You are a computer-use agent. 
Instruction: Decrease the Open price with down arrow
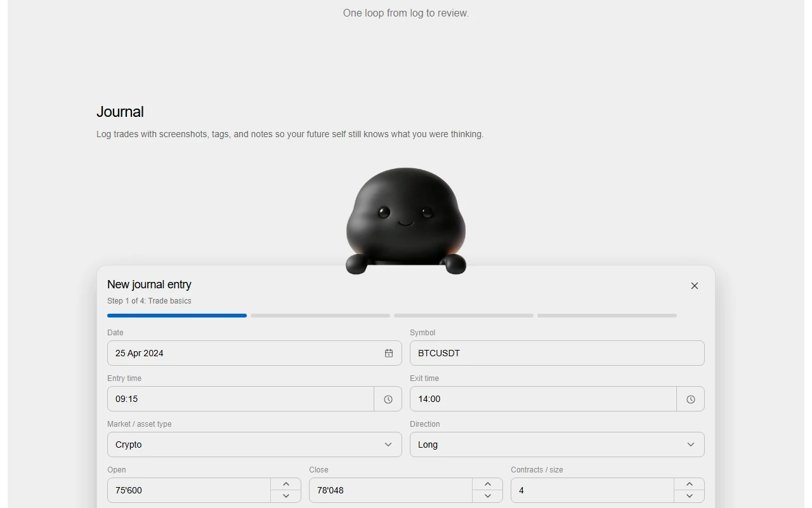pos(286,496)
